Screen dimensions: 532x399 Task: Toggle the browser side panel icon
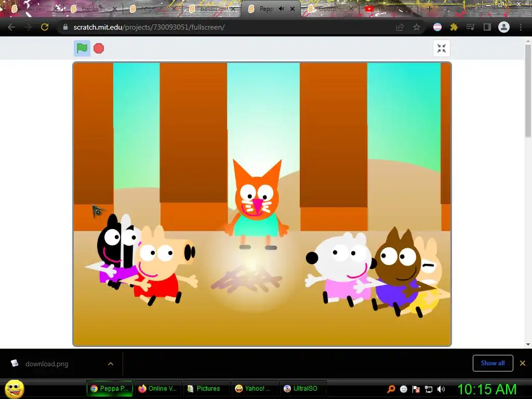487,27
